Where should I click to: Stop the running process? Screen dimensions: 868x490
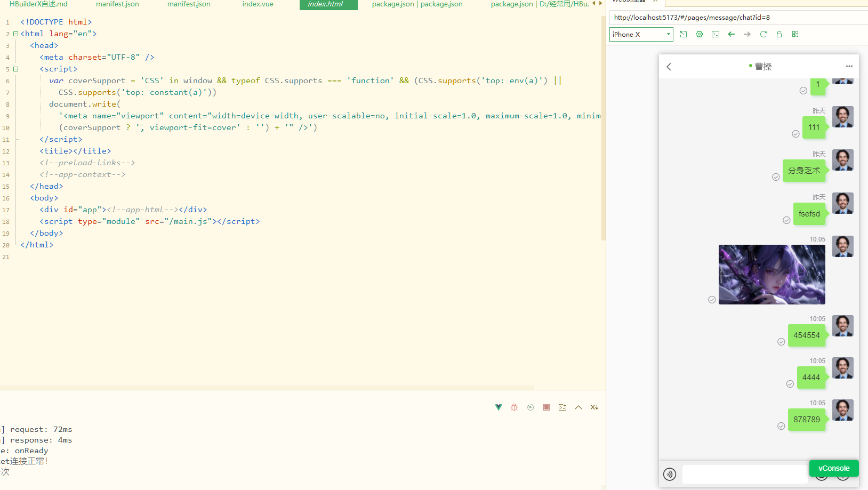coord(546,407)
